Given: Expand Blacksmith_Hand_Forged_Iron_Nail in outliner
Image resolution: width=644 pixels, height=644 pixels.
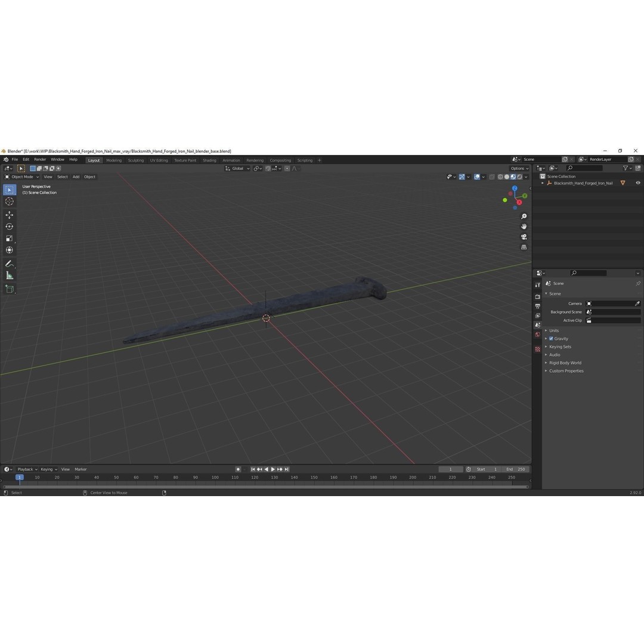Looking at the screenshot, I should click(543, 183).
